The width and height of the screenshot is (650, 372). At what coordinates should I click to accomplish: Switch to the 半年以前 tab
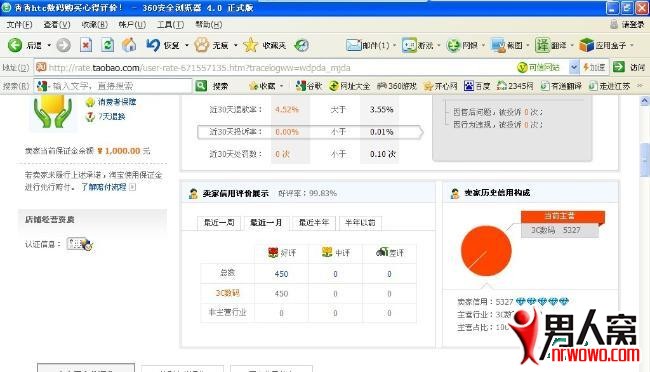click(360, 223)
